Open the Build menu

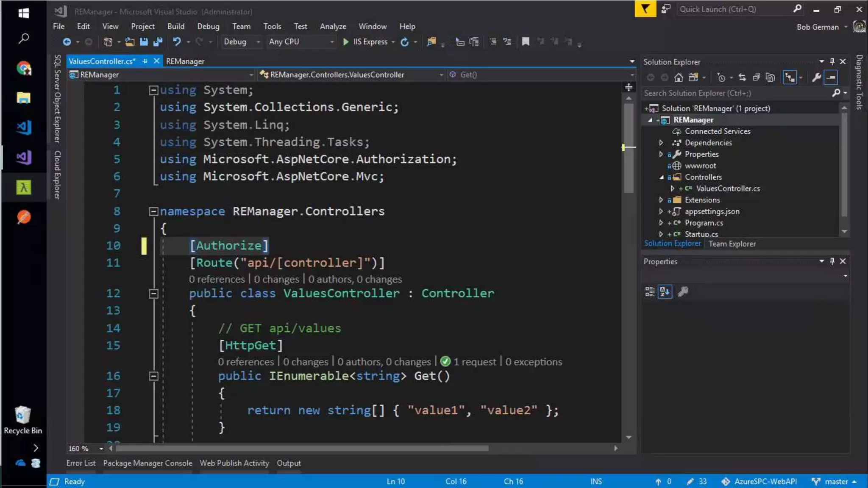[175, 26]
